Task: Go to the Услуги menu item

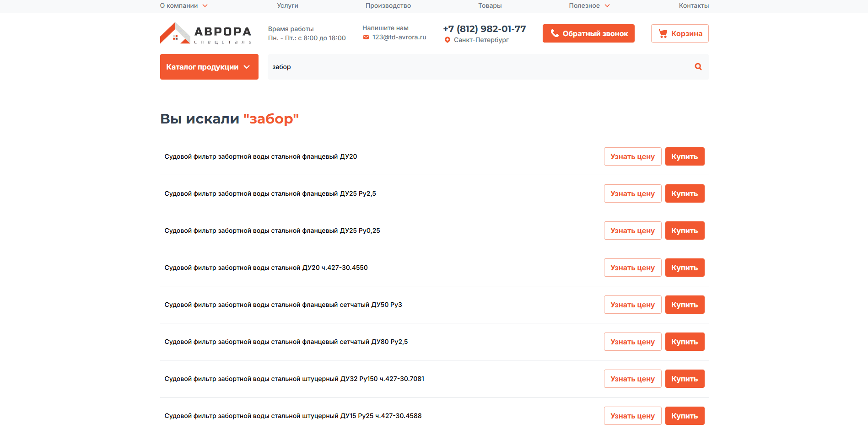Action: click(x=287, y=6)
